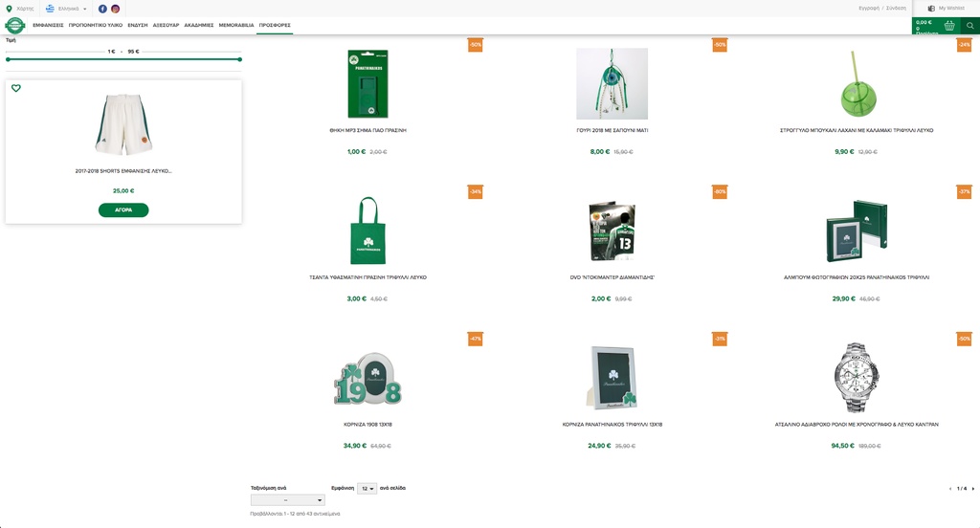
Task: Open ΑΤΣΑΛΙΝΟ ΑΔΙΑΒΡΟΧΟ ΡΟΛΟΪ title
Action: point(857,425)
